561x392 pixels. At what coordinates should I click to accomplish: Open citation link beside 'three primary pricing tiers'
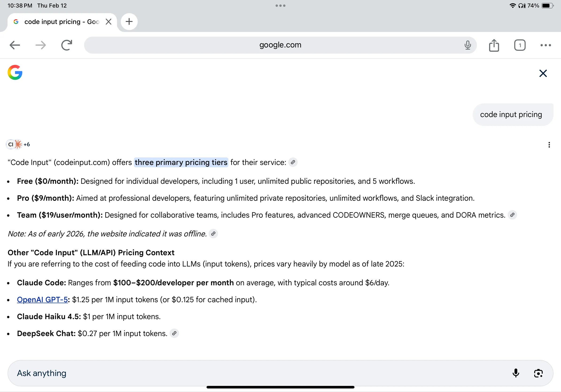click(x=293, y=162)
